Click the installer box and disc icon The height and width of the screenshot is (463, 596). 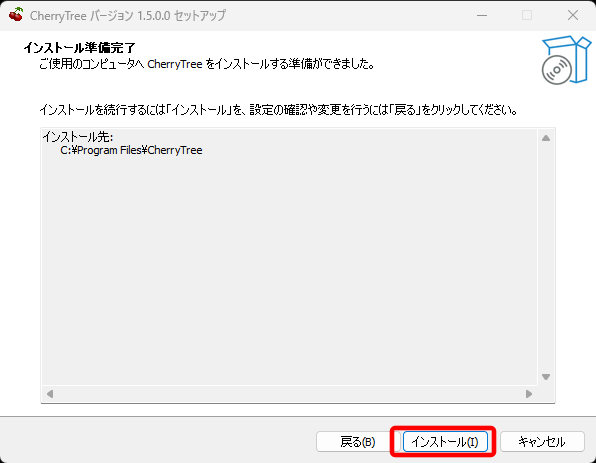[x=566, y=60]
